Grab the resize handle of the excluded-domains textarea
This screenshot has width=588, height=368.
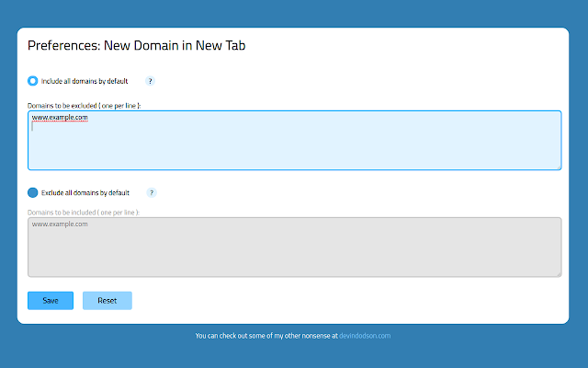[559, 167]
